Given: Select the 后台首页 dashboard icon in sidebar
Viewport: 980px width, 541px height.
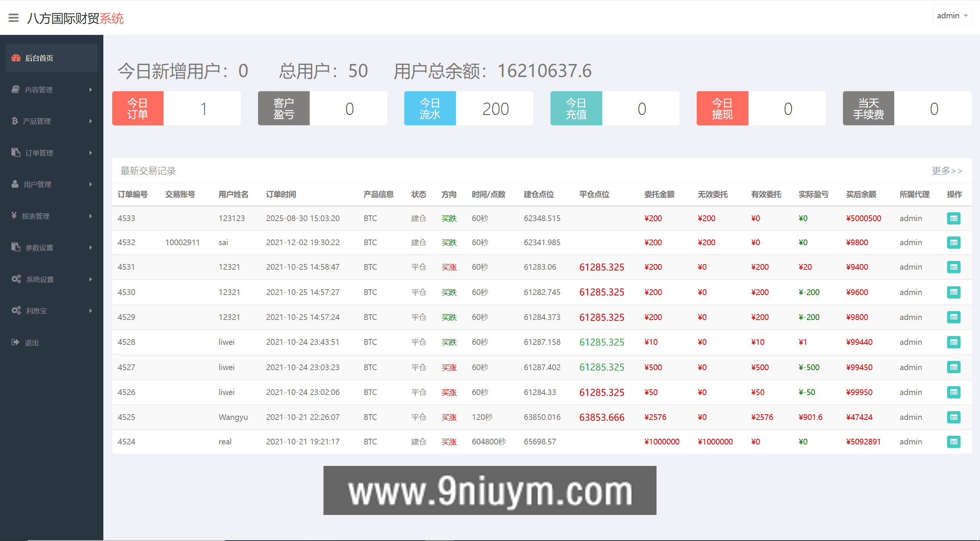Looking at the screenshot, I should coord(16,58).
